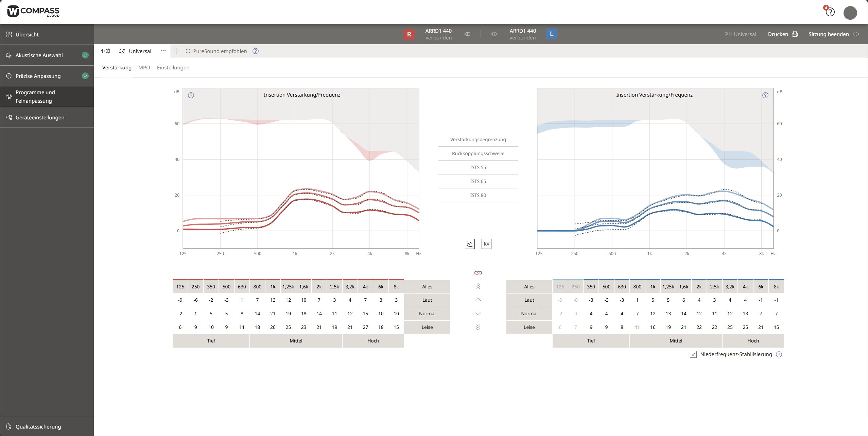Open help icon beside PureSound empfohlen

coord(256,51)
